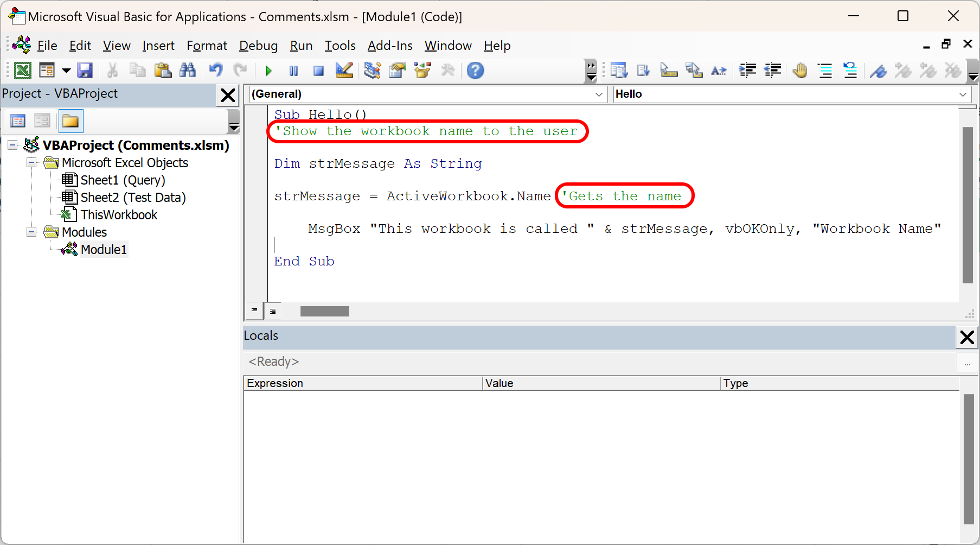Click the Reset stop icon
The width and height of the screenshot is (980, 545).
pos(318,71)
